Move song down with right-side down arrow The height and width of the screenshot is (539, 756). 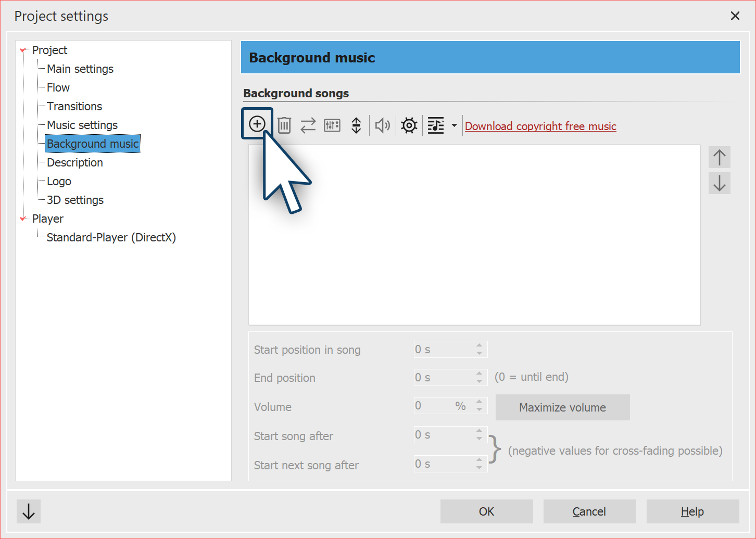[719, 183]
